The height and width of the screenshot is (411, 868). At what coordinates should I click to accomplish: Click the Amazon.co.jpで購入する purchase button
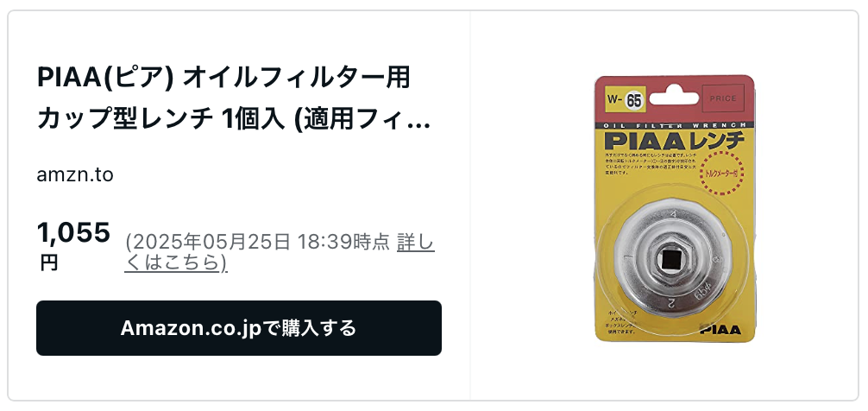[239, 328]
